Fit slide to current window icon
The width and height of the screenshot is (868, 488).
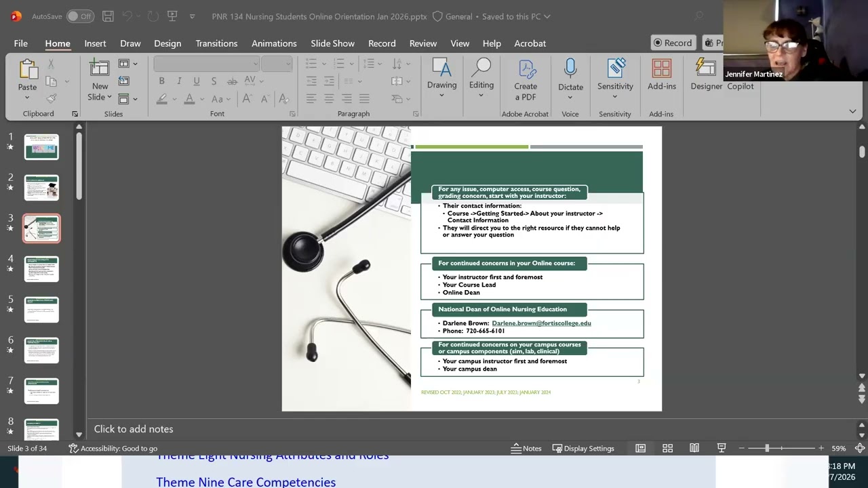click(x=859, y=448)
